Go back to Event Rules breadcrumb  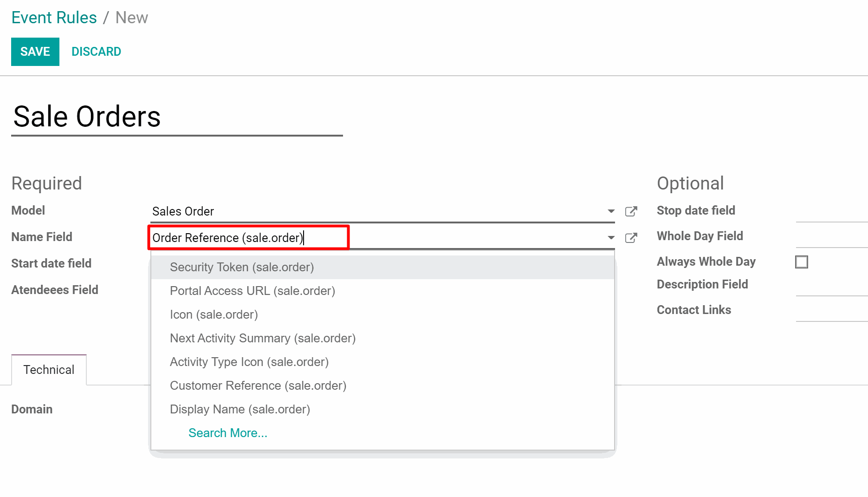[x=54, y=18]
